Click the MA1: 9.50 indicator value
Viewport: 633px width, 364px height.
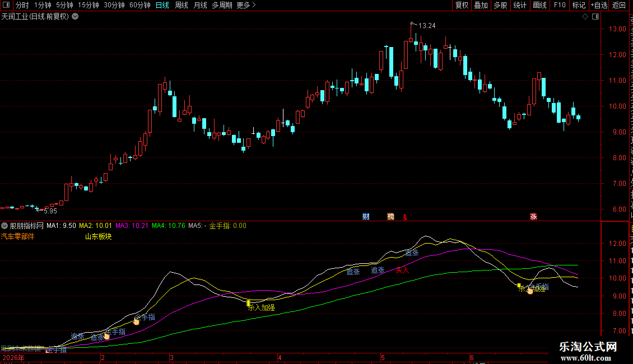click(61, 226)
